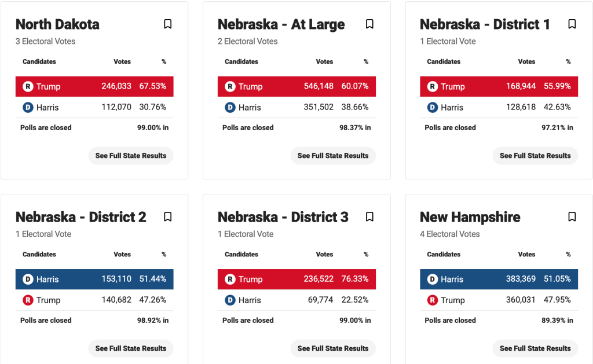The image size is (593, 364).
Task: Bookmark the Nebraska - District 3 card
Action: point(370,217)
